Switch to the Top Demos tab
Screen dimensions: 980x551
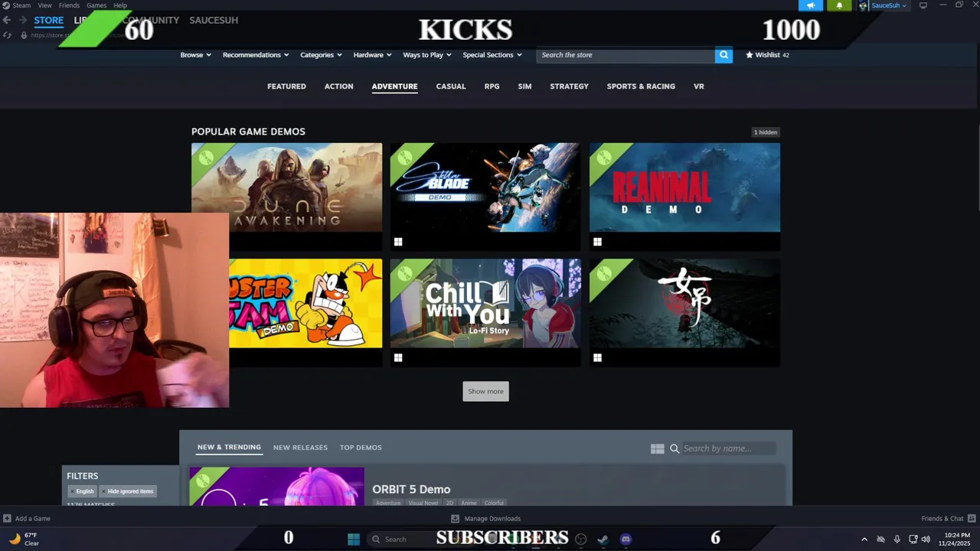click(361, 448)
